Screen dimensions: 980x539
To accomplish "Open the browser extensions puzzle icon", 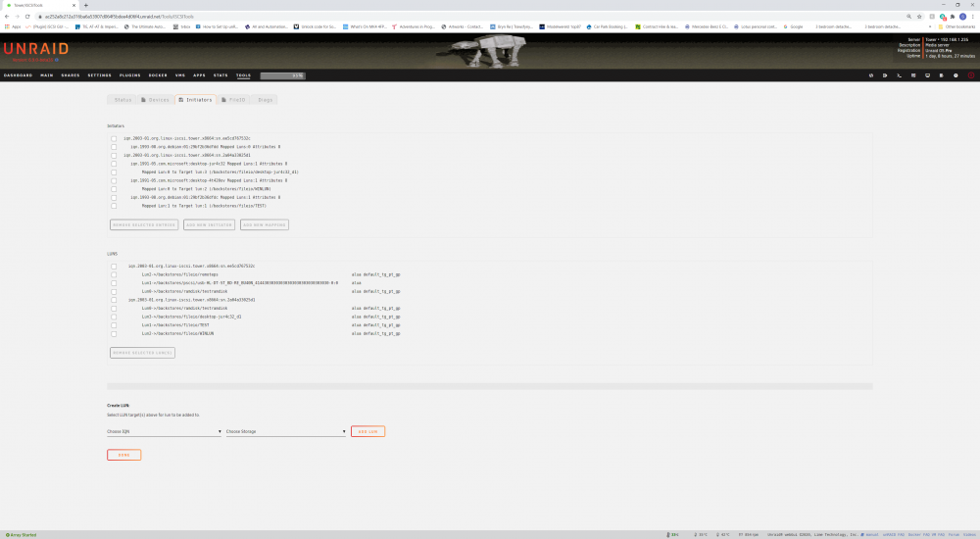I will coord(953,17).
